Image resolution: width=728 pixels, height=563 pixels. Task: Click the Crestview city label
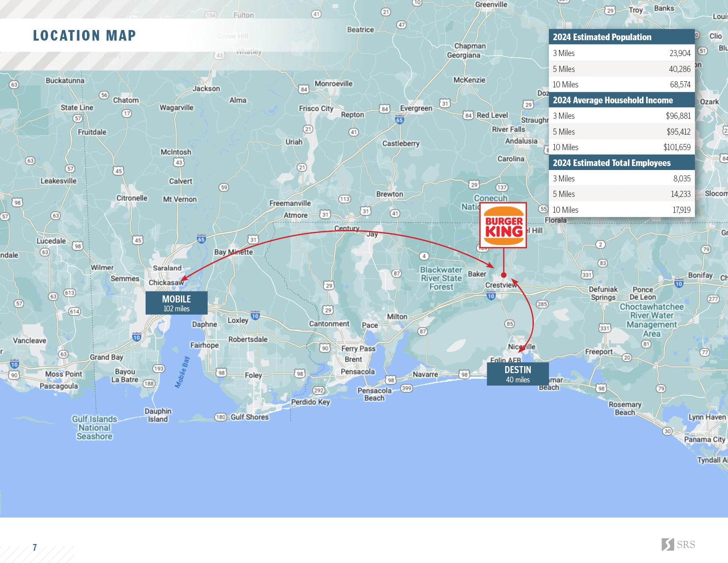coord(501,285)
